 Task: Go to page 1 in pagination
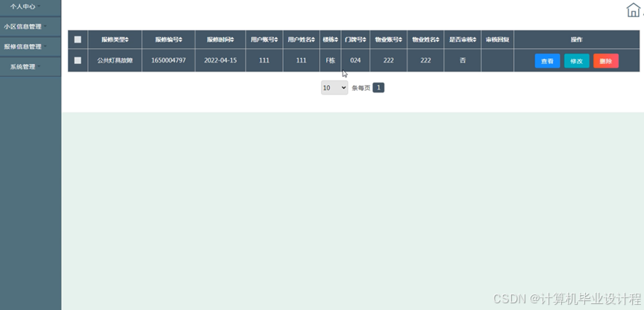(378, 88)
